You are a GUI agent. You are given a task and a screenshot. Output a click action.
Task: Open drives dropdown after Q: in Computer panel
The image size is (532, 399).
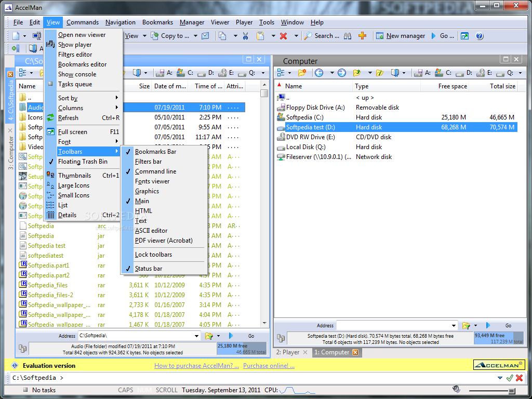tap(520, 73)
